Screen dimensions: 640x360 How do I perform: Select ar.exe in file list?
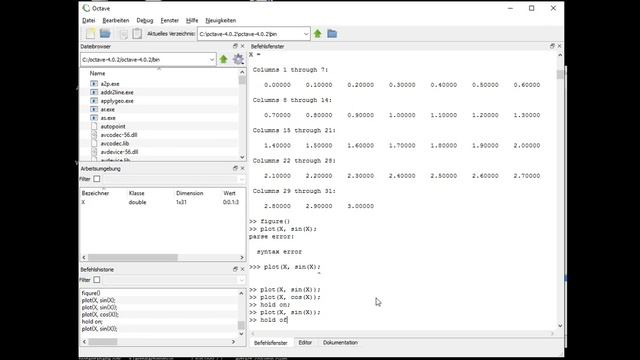click(x=107, y=109)
